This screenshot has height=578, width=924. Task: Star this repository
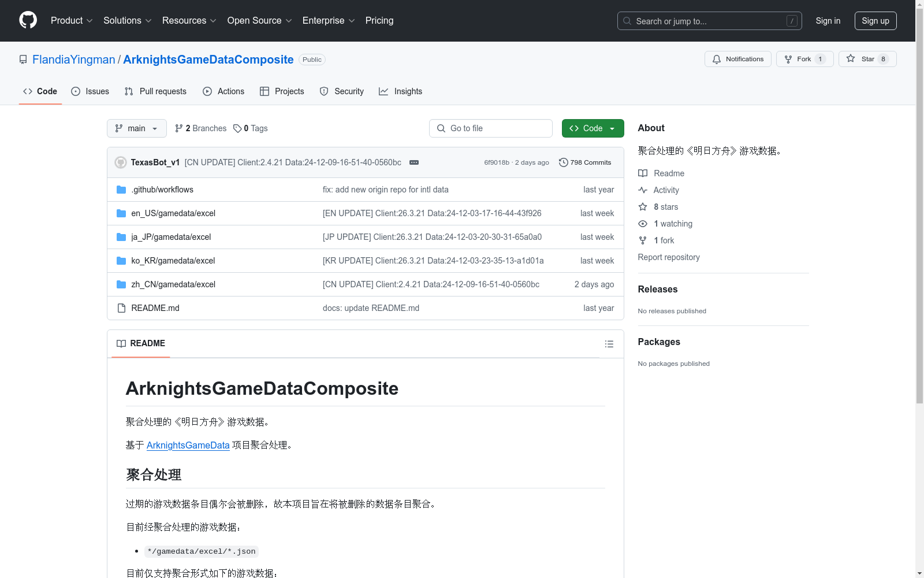(x=867, y=59)
